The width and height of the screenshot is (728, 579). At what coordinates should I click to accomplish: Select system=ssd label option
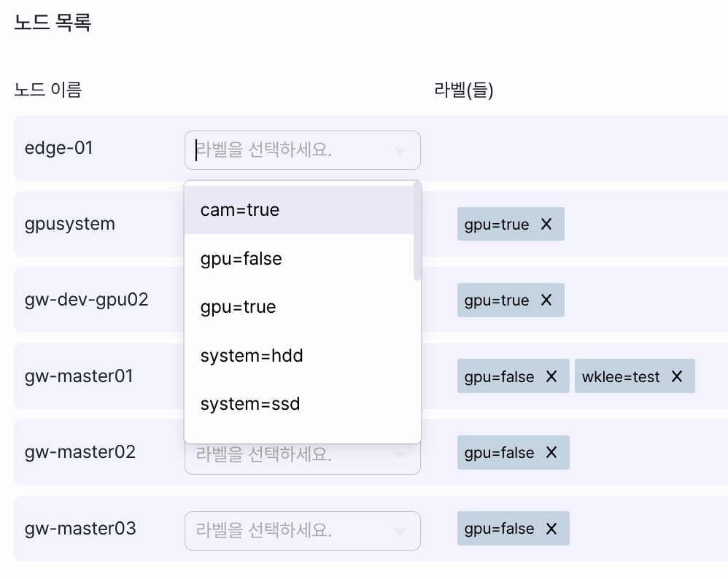(x=299, y=404)
